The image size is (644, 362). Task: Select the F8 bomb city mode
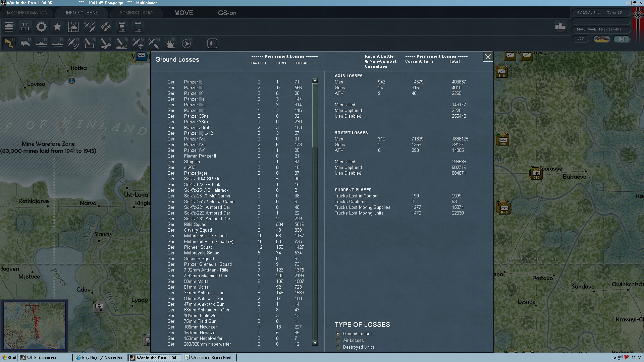coord(122,43)
